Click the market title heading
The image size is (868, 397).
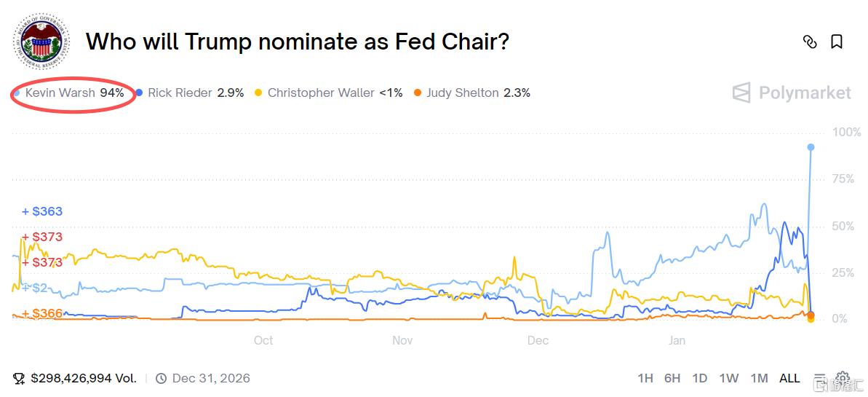297,42
